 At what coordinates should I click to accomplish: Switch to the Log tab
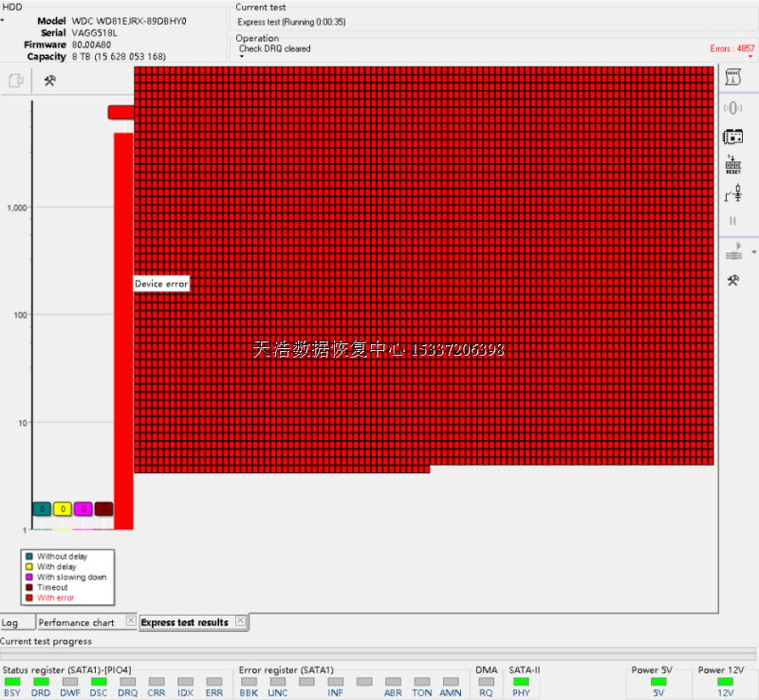tap(10, 622)
